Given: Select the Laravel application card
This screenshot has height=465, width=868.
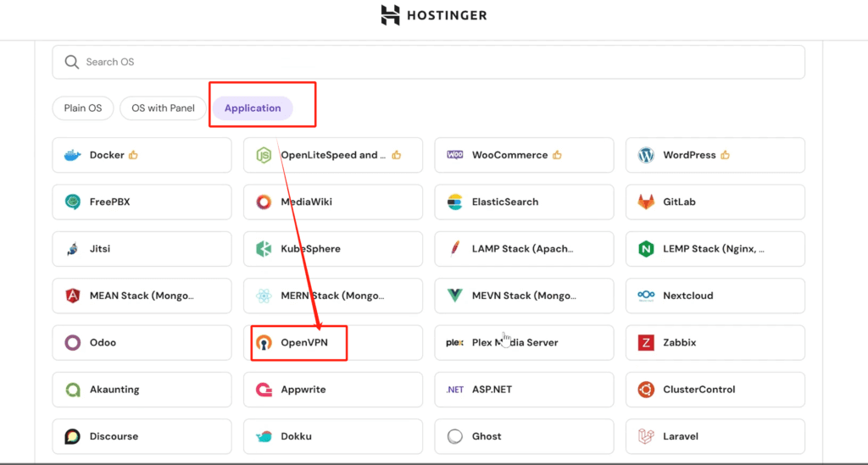Looking at the screenshot, I should click(715, 436).
